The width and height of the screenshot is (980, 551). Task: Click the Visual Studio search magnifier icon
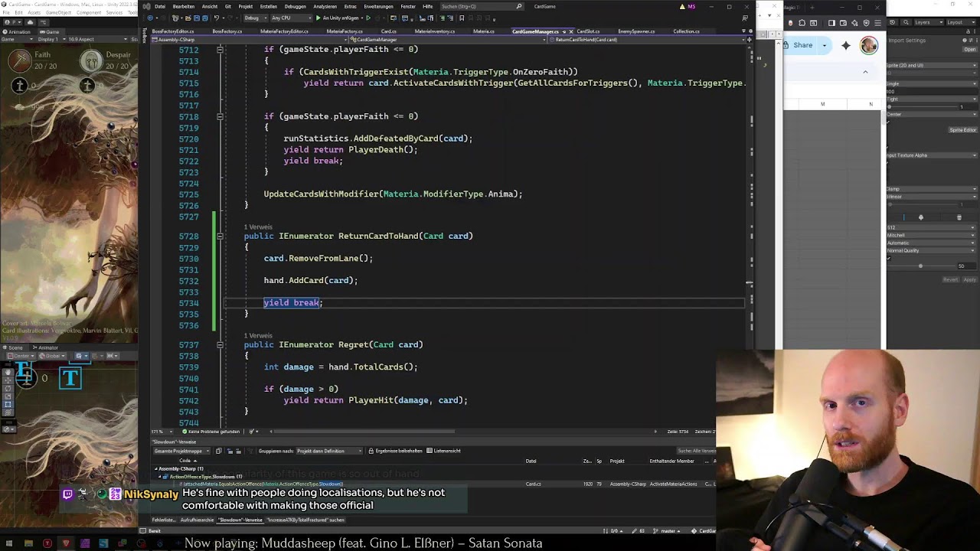(519, 6)
